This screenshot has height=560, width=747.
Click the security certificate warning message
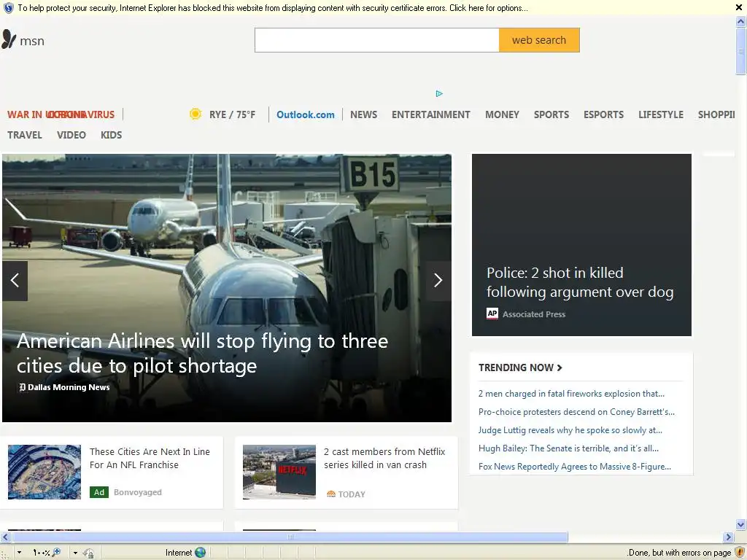tap(273, 8)
